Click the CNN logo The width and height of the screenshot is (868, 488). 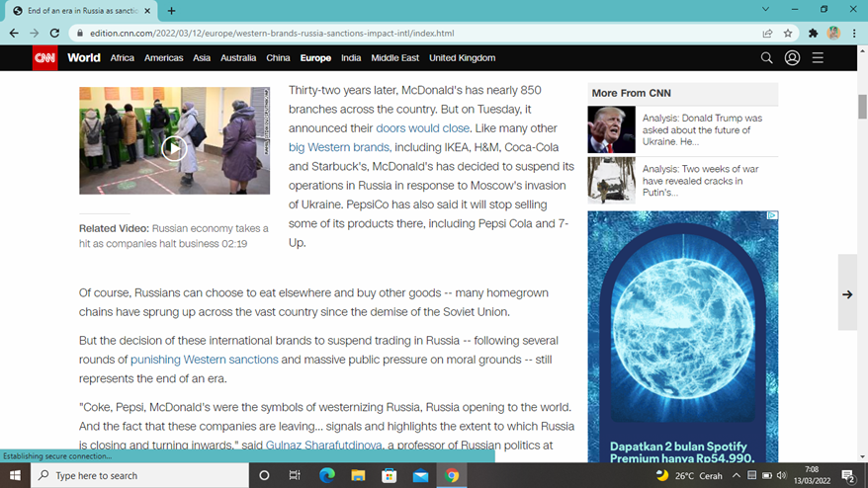click(44, 58)
